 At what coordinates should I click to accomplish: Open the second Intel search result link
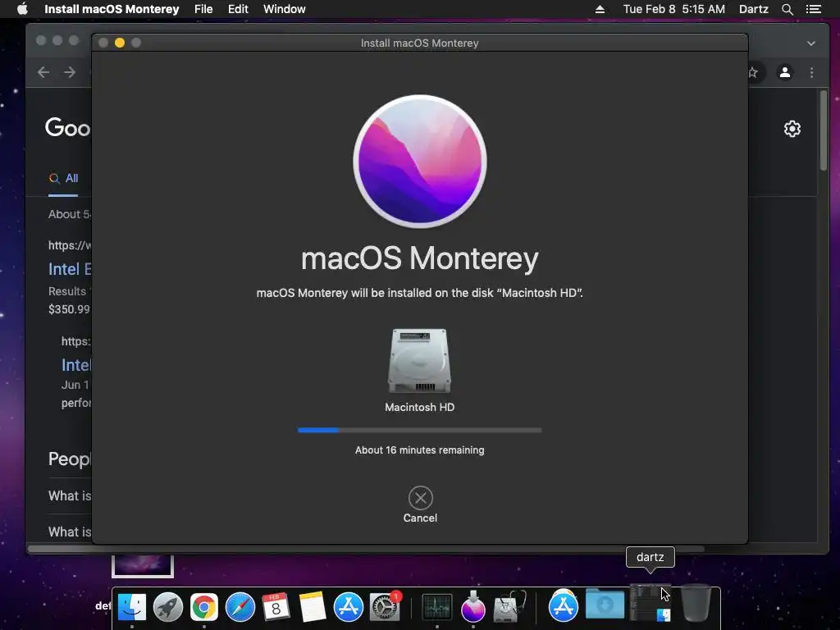click(x=76, y=365)
